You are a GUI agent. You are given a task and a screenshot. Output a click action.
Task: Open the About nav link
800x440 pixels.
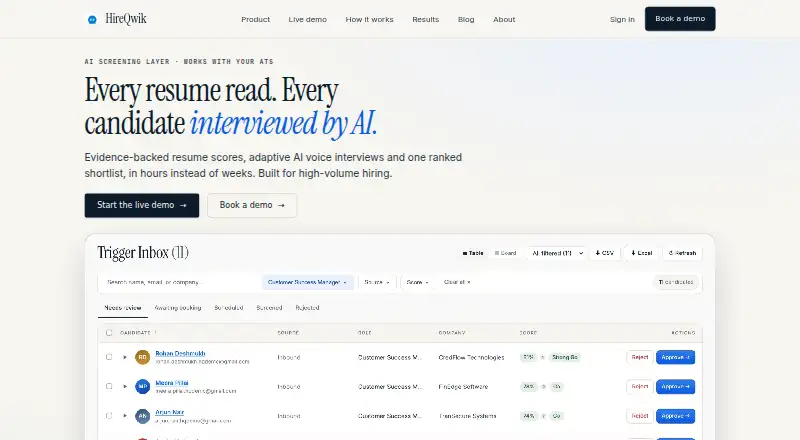click(x=504, y=19)
